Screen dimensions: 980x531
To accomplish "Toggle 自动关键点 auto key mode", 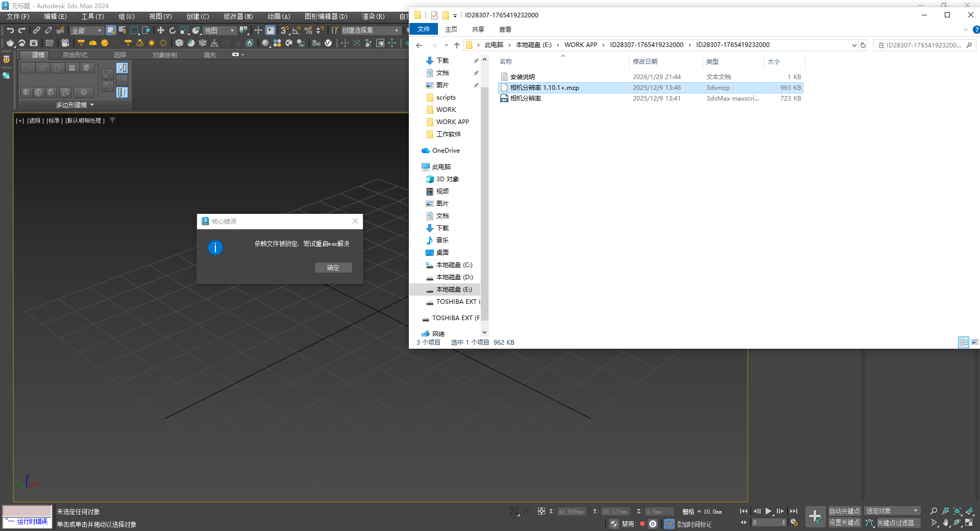I will 844,511.
